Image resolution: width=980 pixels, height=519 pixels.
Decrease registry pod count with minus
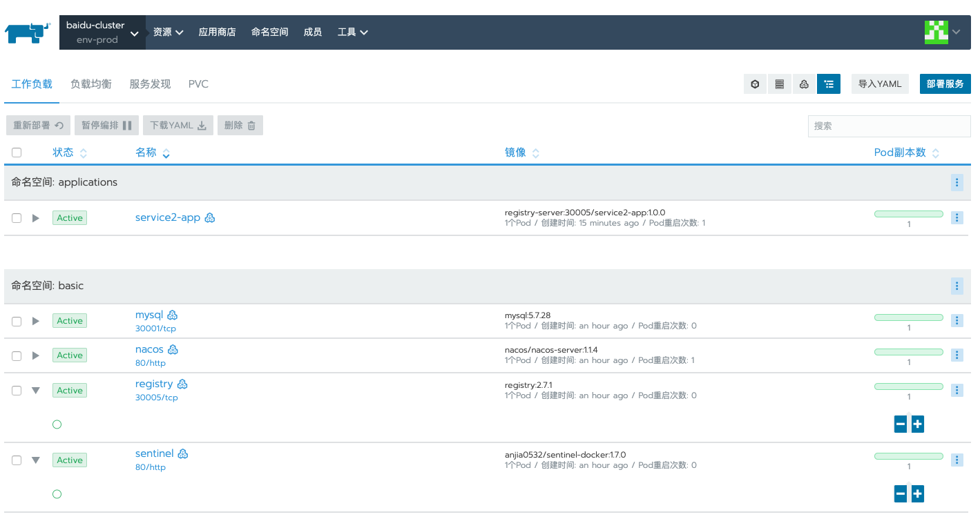pyautogui.click(x=901, y=424)
